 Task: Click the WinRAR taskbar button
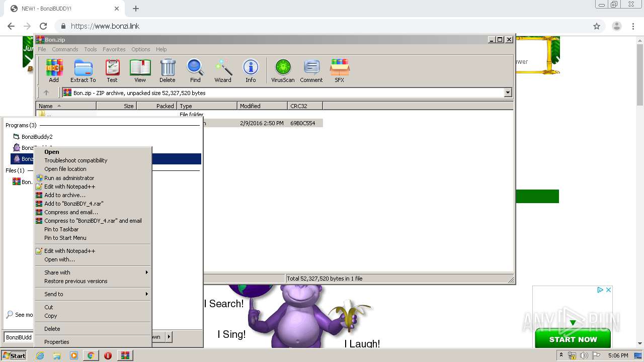pyautogui.click(x=125, y=355)
